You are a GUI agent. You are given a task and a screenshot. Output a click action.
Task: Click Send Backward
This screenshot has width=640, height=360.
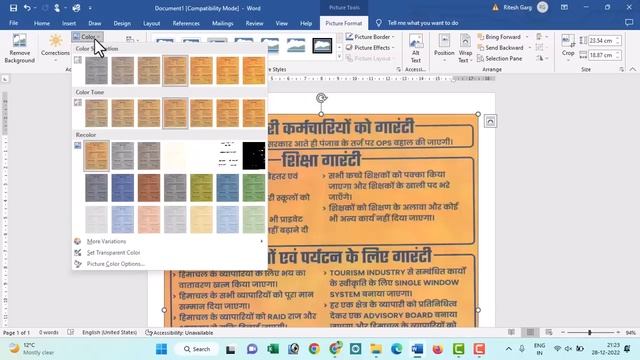point(500,48)
